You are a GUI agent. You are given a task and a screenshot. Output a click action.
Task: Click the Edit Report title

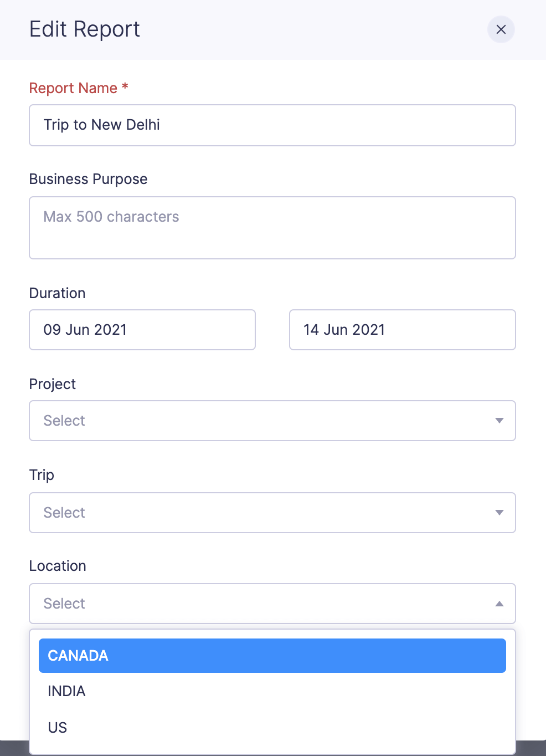click(x=84, y=29)
